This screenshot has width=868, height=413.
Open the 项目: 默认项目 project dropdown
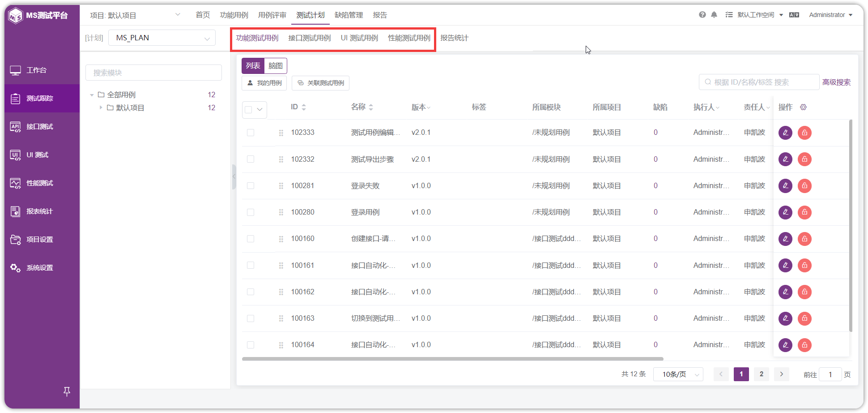[135, 15]
